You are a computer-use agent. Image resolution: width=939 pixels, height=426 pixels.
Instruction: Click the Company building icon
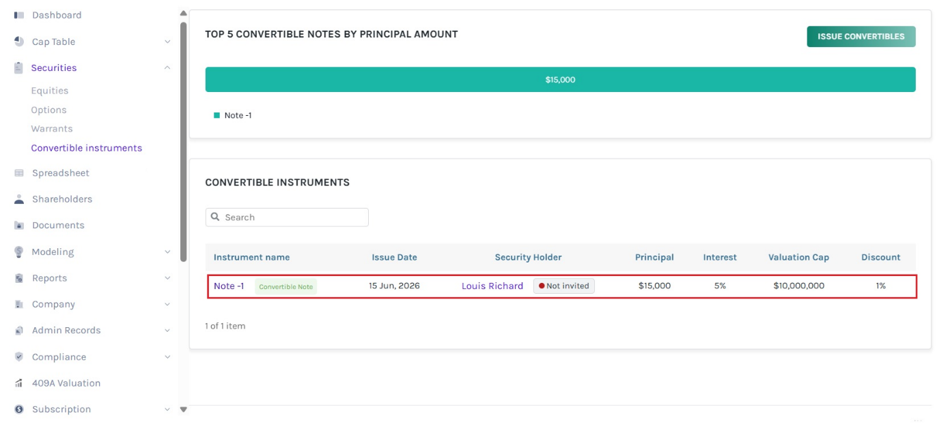19,304
